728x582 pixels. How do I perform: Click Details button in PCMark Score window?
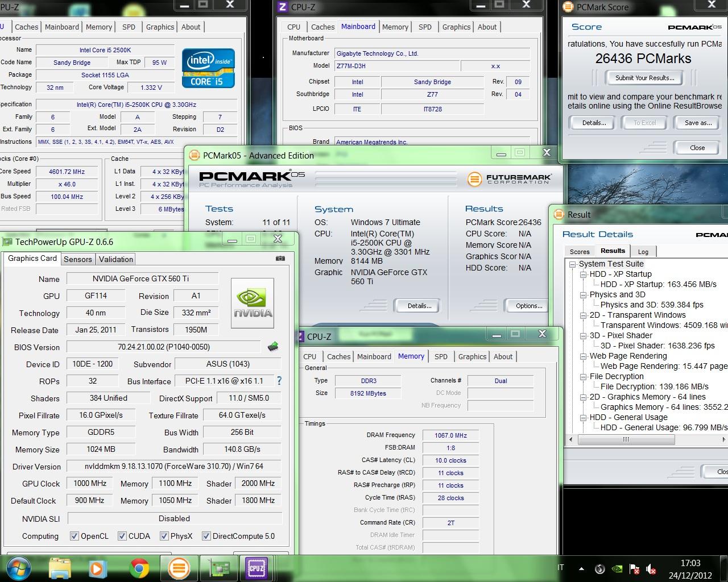(x=594, y=123)
